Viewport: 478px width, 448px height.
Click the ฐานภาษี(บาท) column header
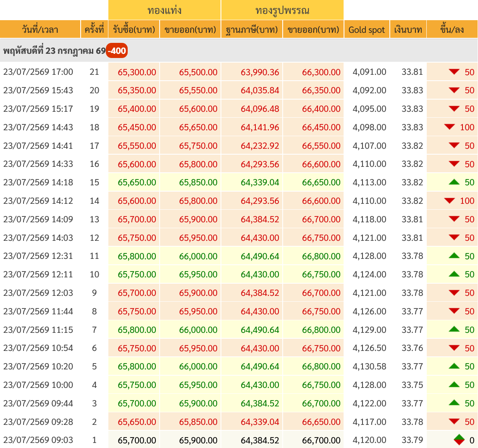pyautogui.click(x=252, y=29)
